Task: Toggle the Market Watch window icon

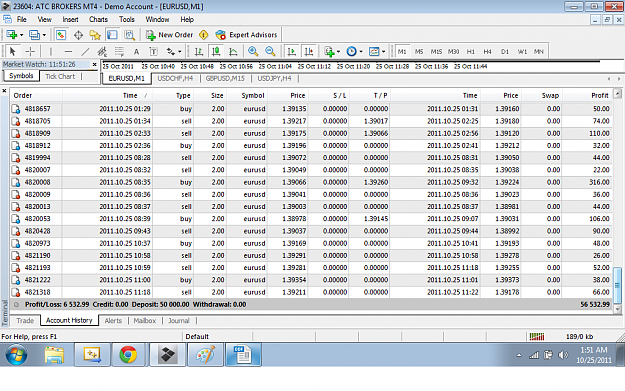Action: click(61, 35)
